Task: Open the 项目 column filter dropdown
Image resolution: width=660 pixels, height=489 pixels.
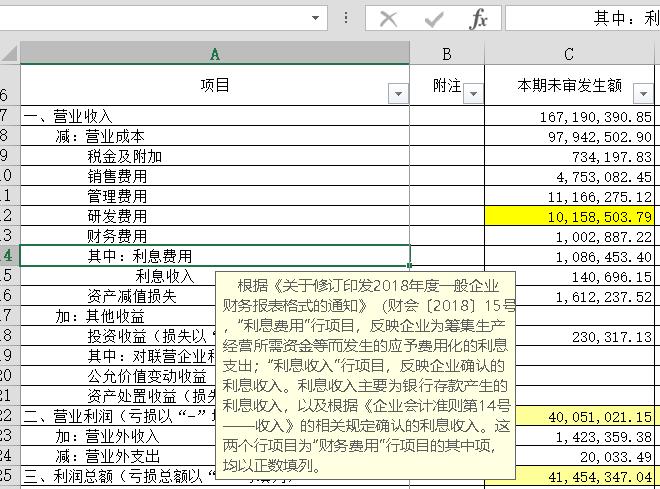Action: click(398, 94)
